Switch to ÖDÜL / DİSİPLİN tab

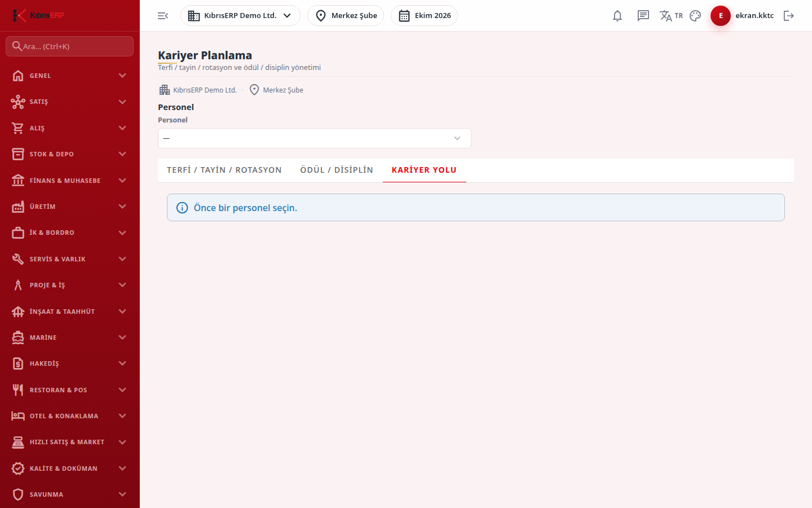[x=337, y=170]
